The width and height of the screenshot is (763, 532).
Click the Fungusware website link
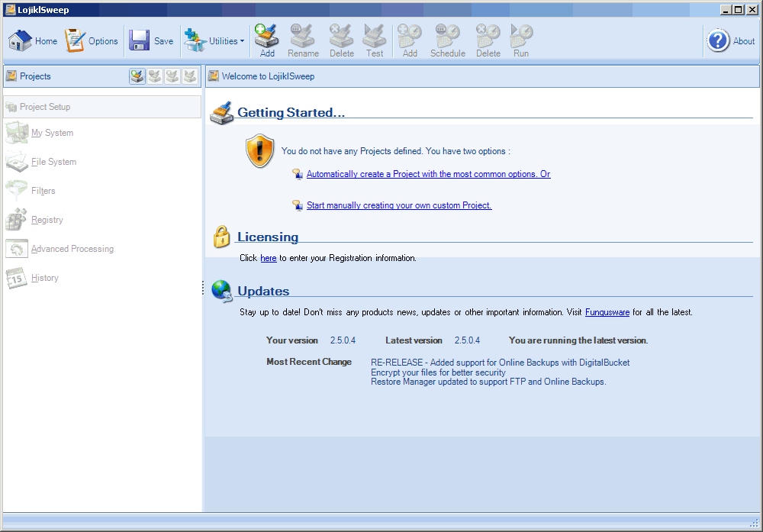[607, 312]
